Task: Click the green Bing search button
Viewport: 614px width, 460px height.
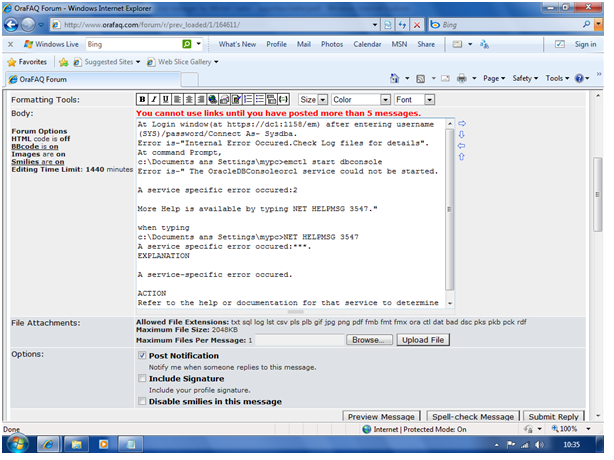Action: coord(188,45)
